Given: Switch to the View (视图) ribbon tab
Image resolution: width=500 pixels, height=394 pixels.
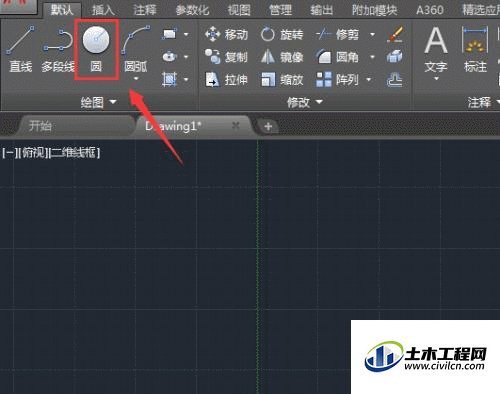Looking at the screenshot, I should tap(239, 10).
